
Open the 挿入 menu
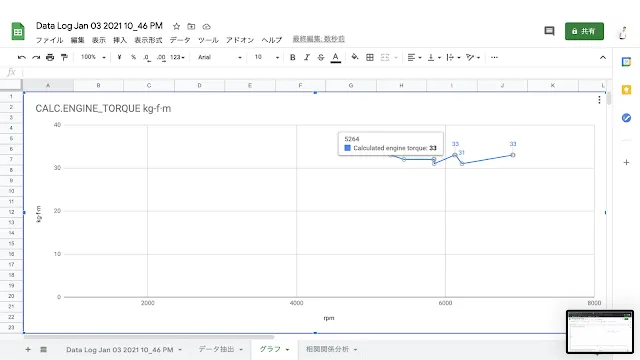tap(120, 40)
